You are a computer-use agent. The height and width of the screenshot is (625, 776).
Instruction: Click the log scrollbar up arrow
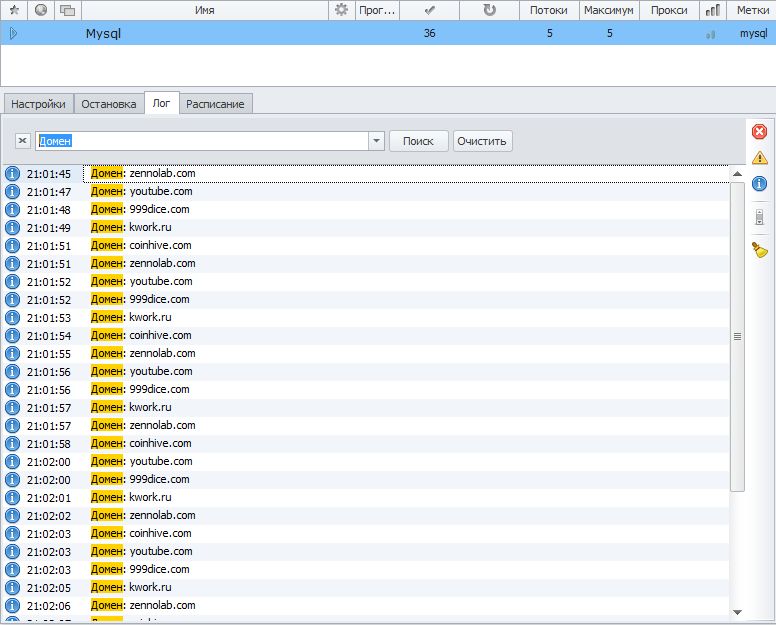[737, 174]
